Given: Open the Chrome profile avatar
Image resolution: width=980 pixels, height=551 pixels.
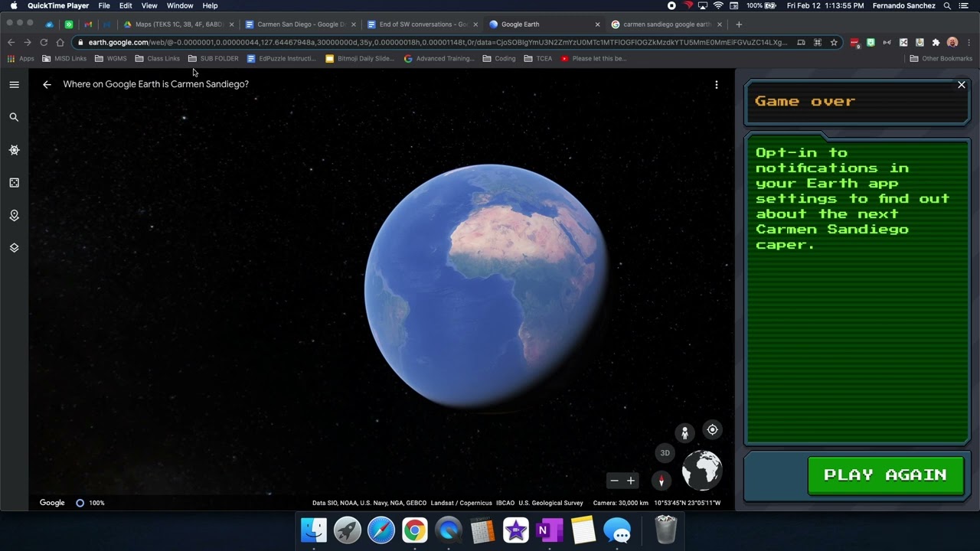Looking at the screenshot, I should 952,43.
